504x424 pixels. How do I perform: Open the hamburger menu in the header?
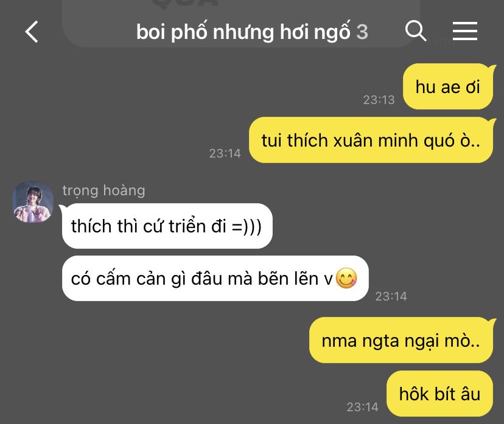[x=465, y=31]
